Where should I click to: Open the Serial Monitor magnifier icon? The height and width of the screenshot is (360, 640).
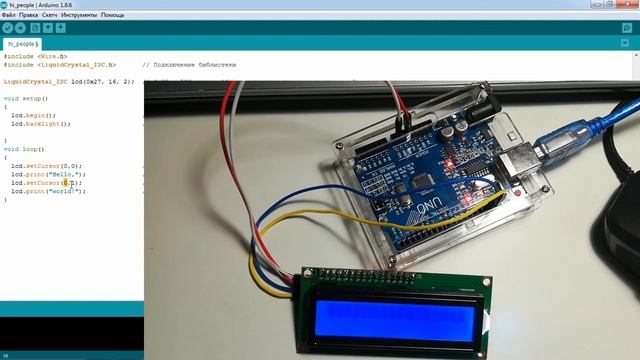(627, 28)
